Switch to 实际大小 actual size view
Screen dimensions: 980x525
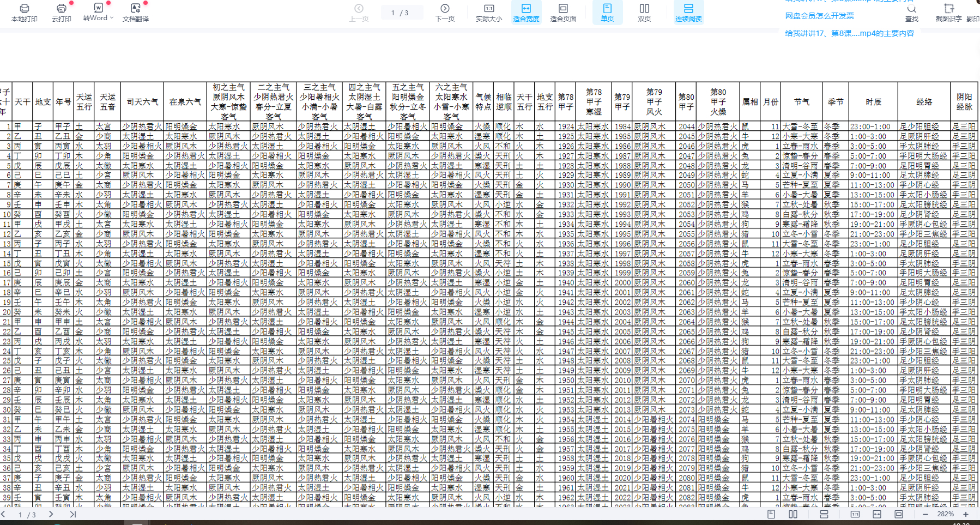489,13
